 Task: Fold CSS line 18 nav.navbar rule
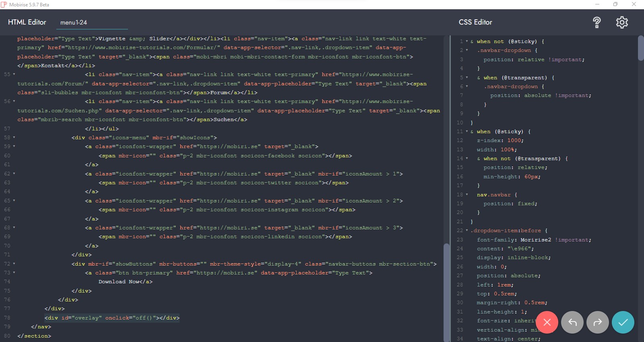467,195
